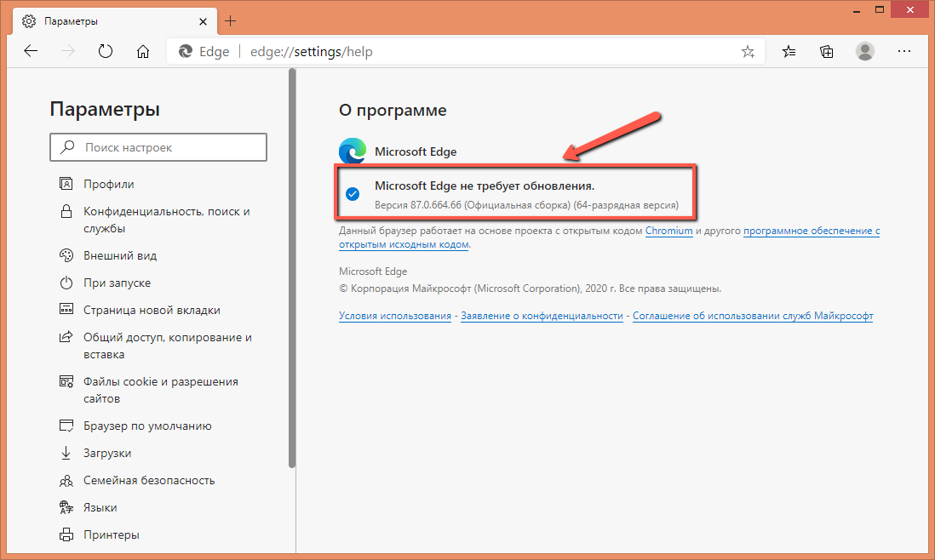Screen dimensions: 935x560
Task: Click the copyright line Корпорация Майкрософт 2020
Action: tap(531, 289)
